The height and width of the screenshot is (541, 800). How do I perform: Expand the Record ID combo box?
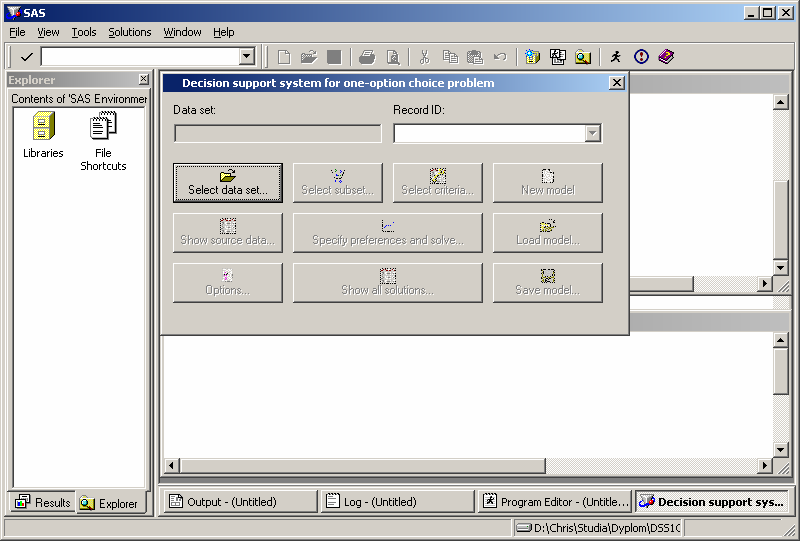(592, 134)
